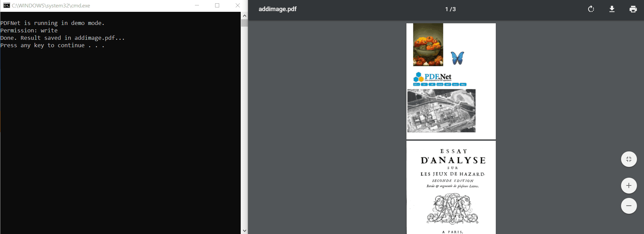The image size is (644, 234).
Task: Print the PDF document
Action: [x=633, y=9]
